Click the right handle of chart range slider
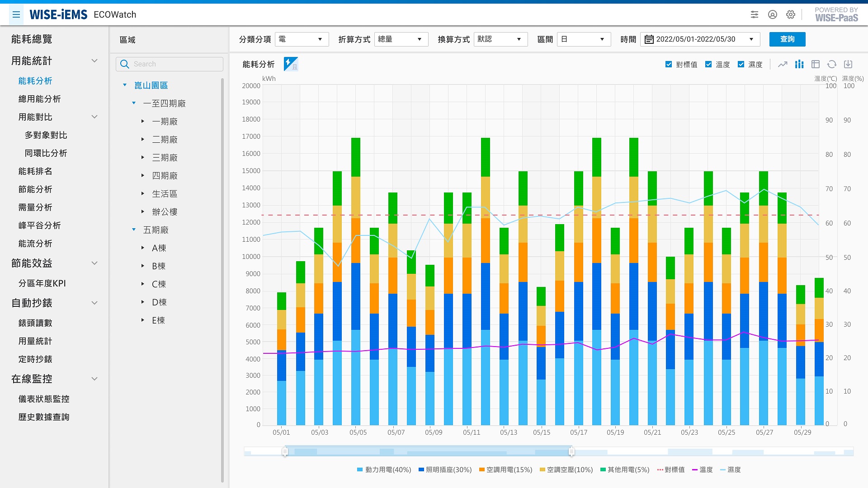This screenshot has width=868, height=488. tap(571, 451)
